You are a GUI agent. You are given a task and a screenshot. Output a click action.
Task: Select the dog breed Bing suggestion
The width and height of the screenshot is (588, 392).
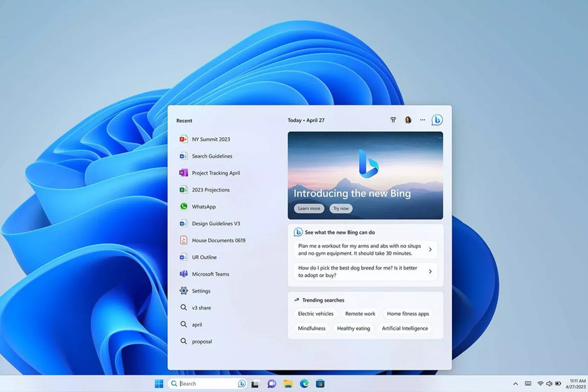[365, 271]
